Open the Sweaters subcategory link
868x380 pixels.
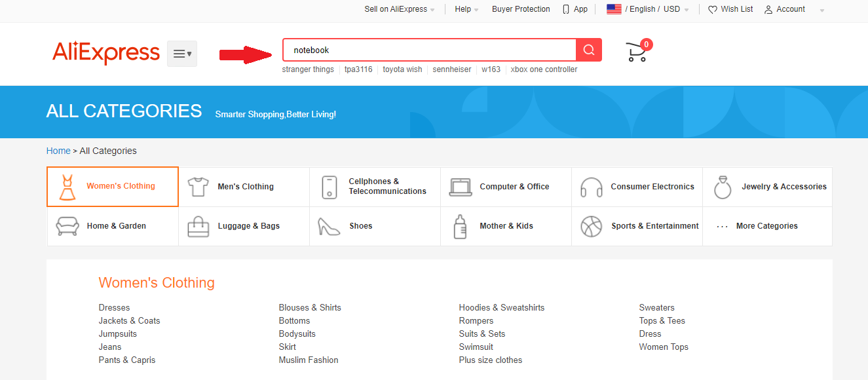click(x=657, y=308)
